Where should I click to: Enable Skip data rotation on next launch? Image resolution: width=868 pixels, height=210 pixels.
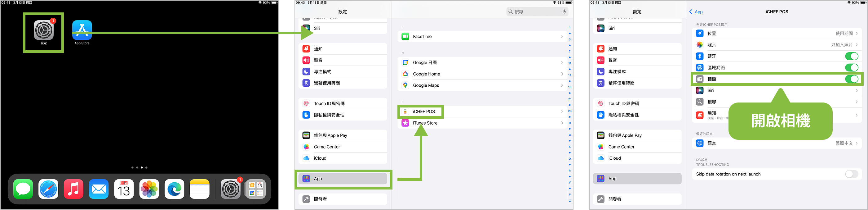[852, 174]
